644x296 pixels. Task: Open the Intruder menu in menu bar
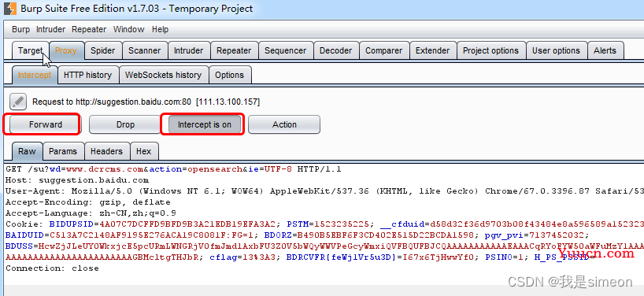click(50, 29)
